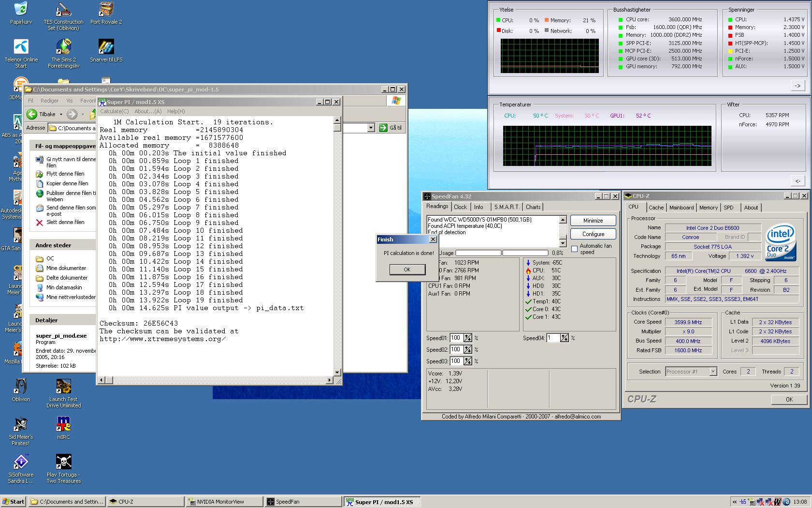Switch to the Memory tab in CPU-Z
The height and width of the screenshot is (508, 812).
tap(708, 208)
